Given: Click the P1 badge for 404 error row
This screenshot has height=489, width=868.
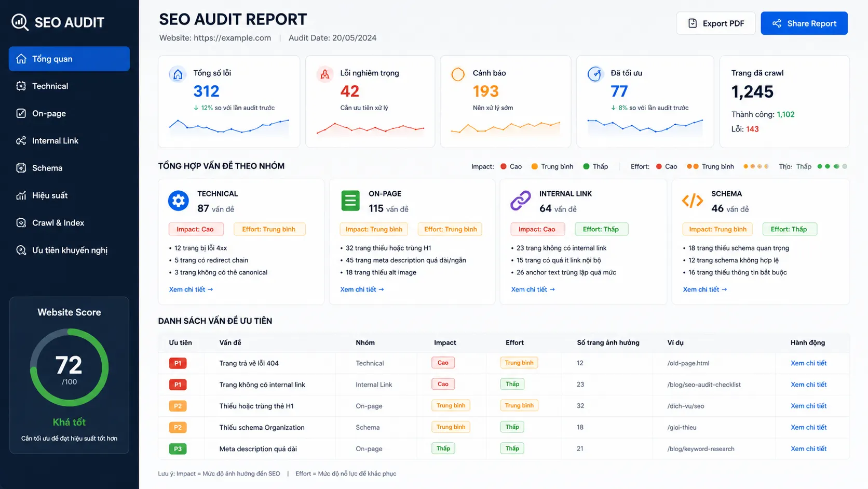Looking at the screenshot, I should coord(178,363).
